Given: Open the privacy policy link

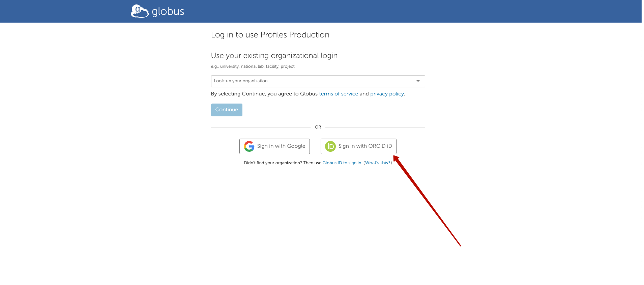Looking at the screenshot, I should (387, 94).
